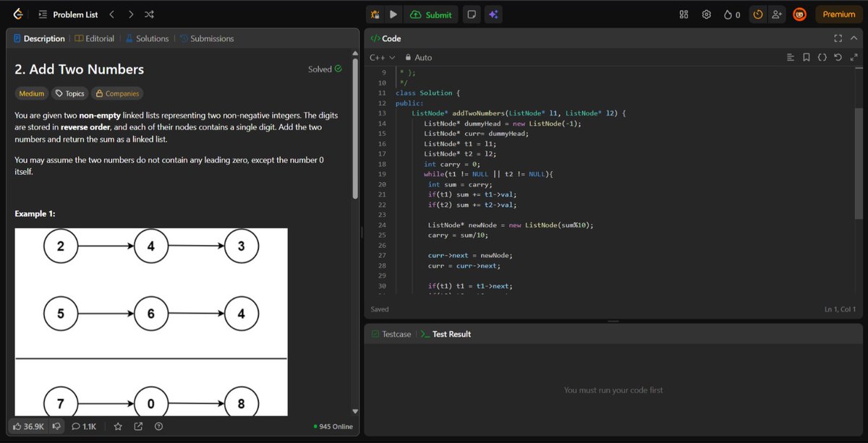The image size is (868, 443).
Task: Click "carry = sum/10;" in code editor
Action: [x=459, y=236]
